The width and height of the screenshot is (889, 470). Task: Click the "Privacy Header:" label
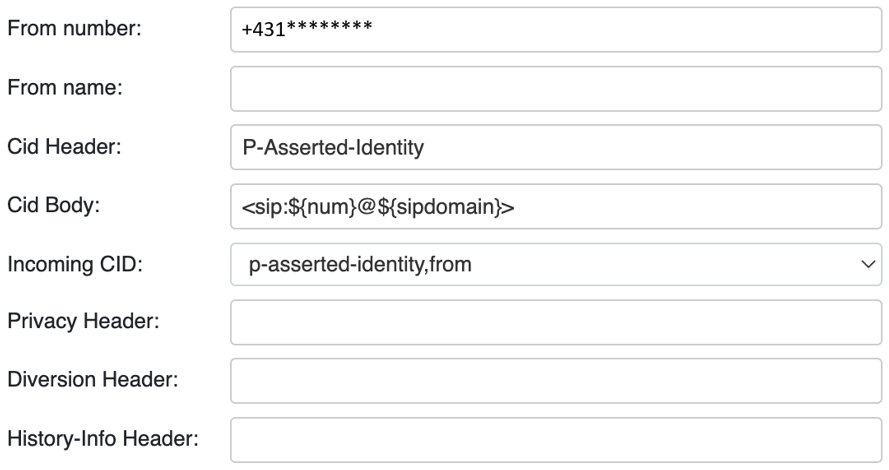click(x=78, y=324)
